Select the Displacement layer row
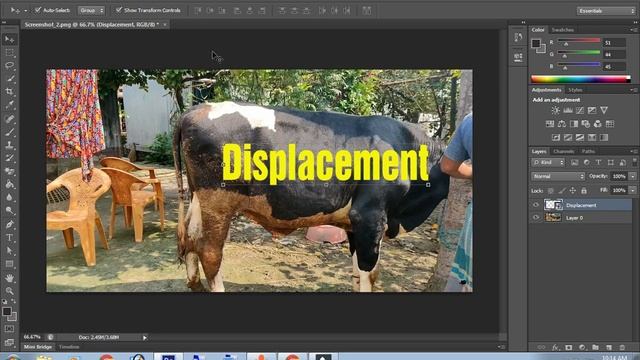The width and height of the screenshot is (640, 360). coord(580,205)
